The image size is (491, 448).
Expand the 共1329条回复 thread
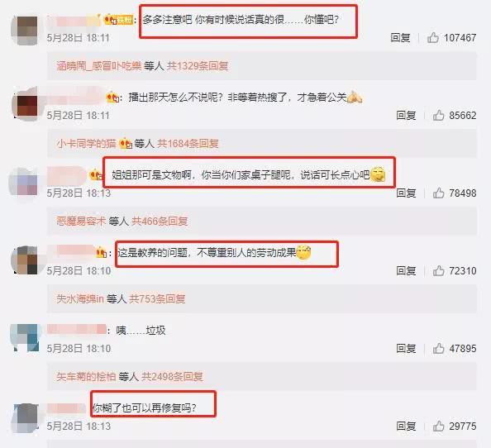tap(198, 66)
